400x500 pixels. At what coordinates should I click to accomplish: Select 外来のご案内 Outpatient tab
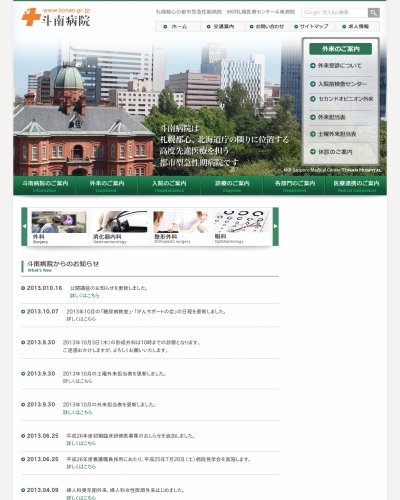[x=107, y=185]
